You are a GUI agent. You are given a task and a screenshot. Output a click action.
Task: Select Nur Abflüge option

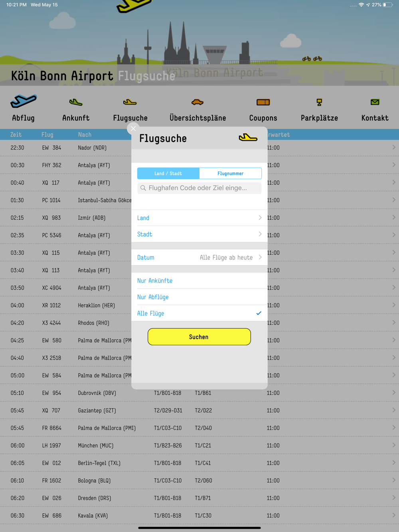pyautogui.click(x=199, y=297)
